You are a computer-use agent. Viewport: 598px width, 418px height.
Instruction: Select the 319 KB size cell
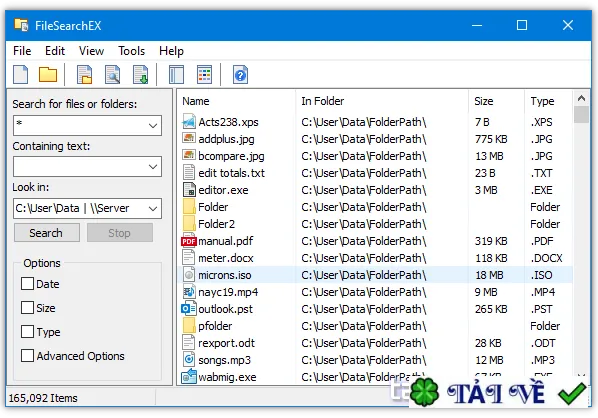coord(491,241)
